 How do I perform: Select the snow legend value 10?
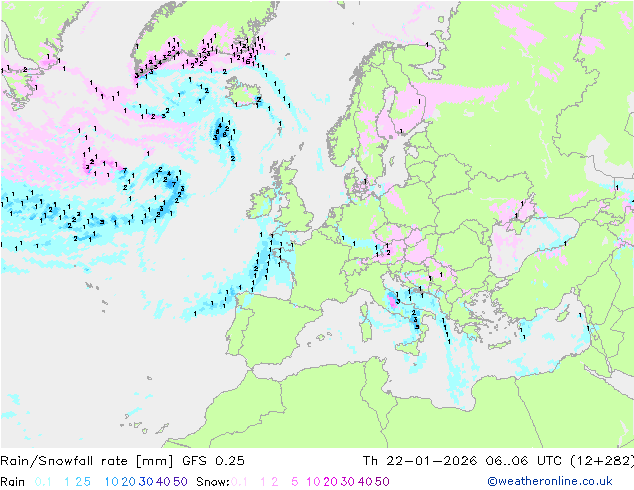pos(313,482)
